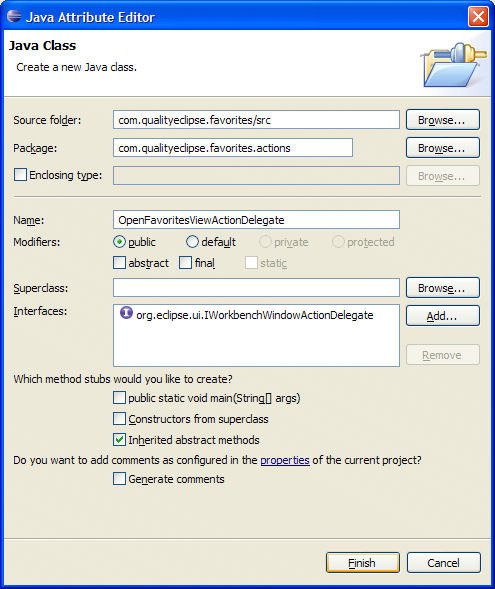Screen dimensions: 495x589
Task: Check the final modifier checkbox
Action: (x=186, y=263)
